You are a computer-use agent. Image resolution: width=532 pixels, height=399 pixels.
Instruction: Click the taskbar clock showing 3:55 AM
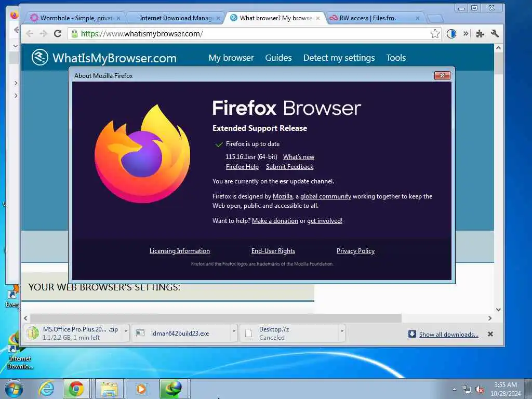[506, 389]
